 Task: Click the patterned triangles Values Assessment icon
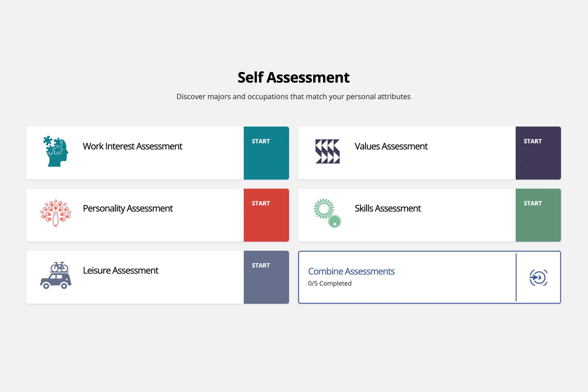pyautogui.click(x=327, y=151)
